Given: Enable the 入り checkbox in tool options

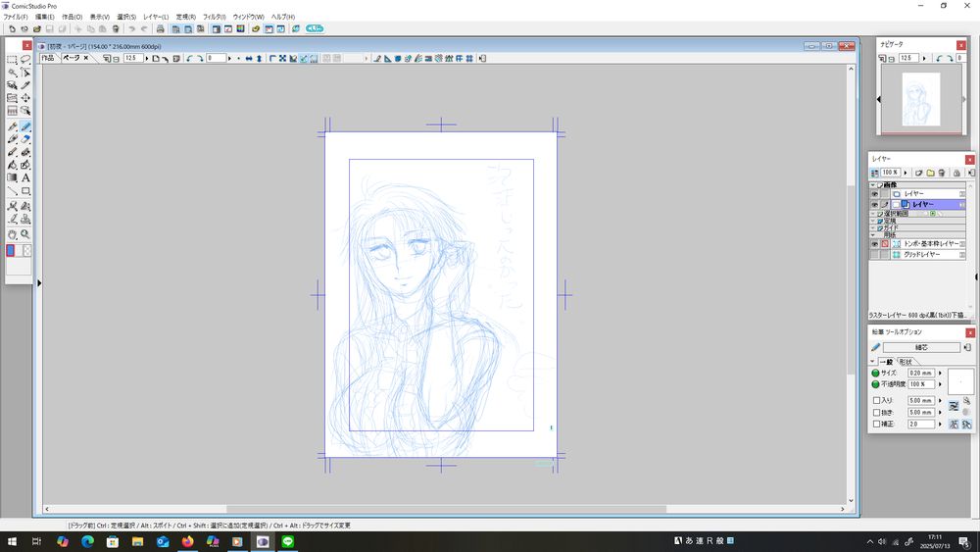Looking at the screenshot, I should [877, 400].
